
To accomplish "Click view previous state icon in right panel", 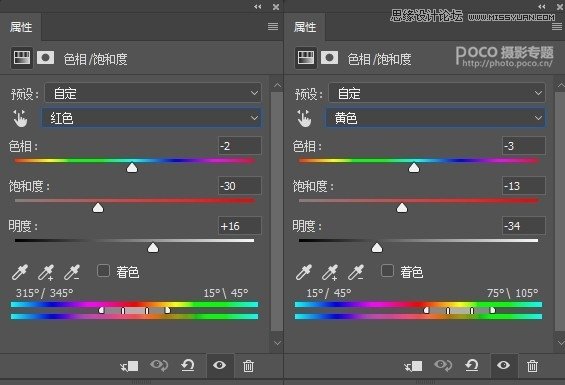I will click(x=443, y=366).
